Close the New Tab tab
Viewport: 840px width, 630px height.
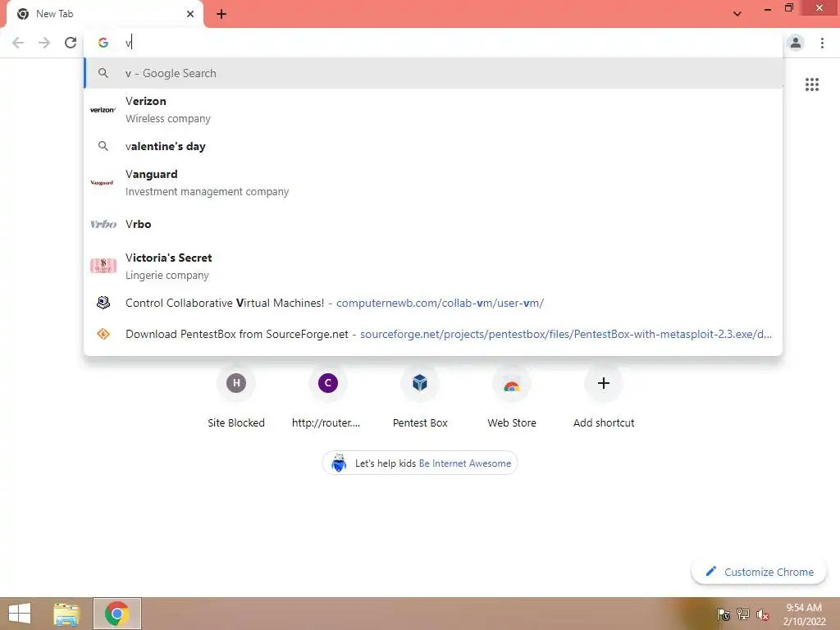[x=190, y=14]
